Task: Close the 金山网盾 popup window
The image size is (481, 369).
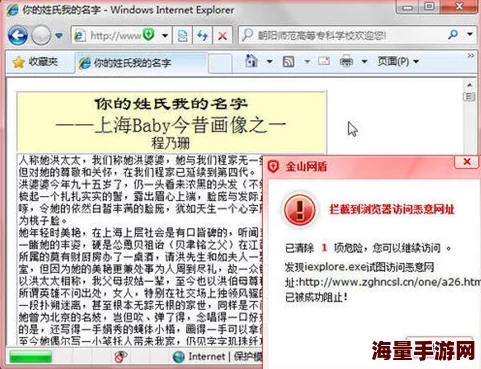Action: [467, 162]
